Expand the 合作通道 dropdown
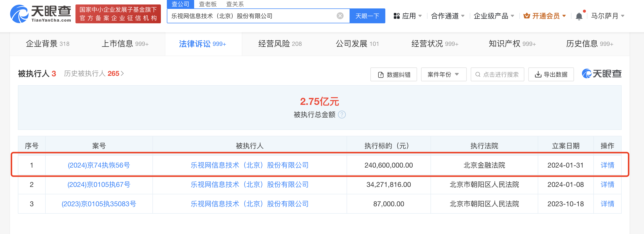Image resolution: width=644 pixels, height=234 pixels. coord(448,16)
